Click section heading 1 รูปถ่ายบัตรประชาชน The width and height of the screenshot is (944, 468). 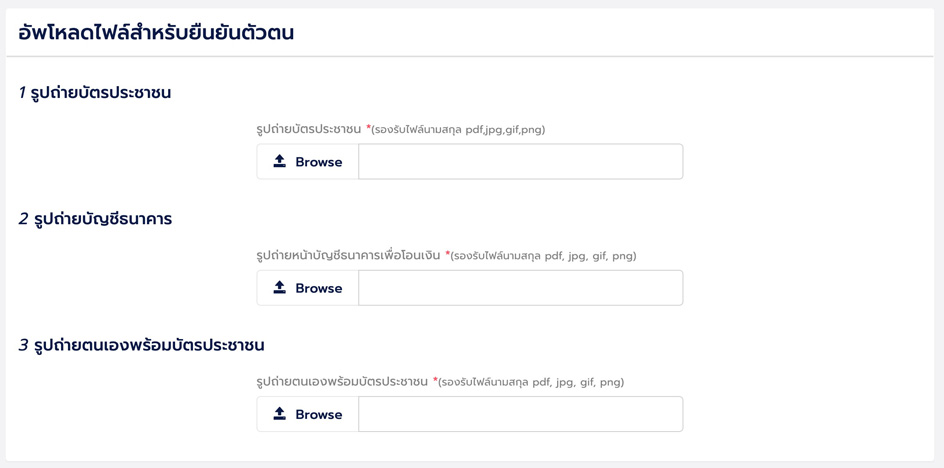pyautogui.click(x=95, y=93)
